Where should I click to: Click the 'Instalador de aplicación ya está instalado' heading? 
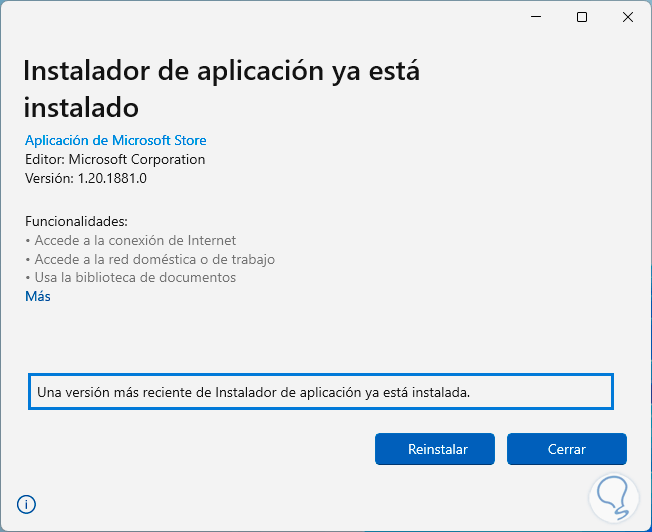tap(221, 89)
